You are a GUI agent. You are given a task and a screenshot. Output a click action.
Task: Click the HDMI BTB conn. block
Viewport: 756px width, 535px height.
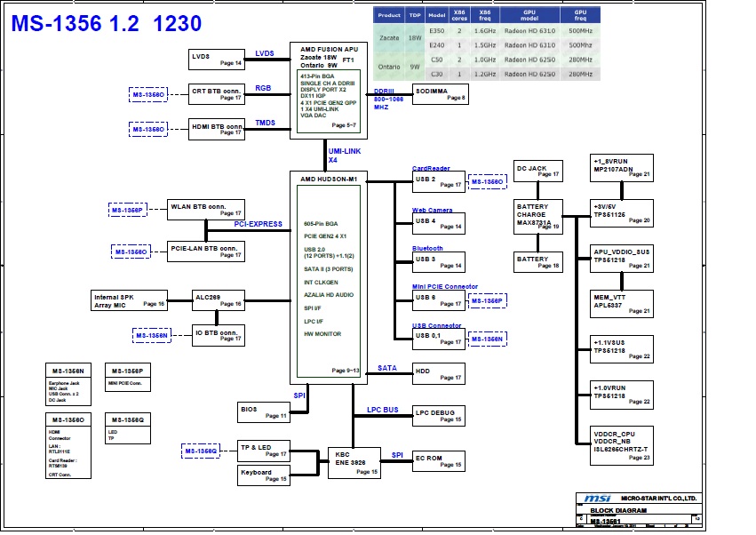click(217, 129)
